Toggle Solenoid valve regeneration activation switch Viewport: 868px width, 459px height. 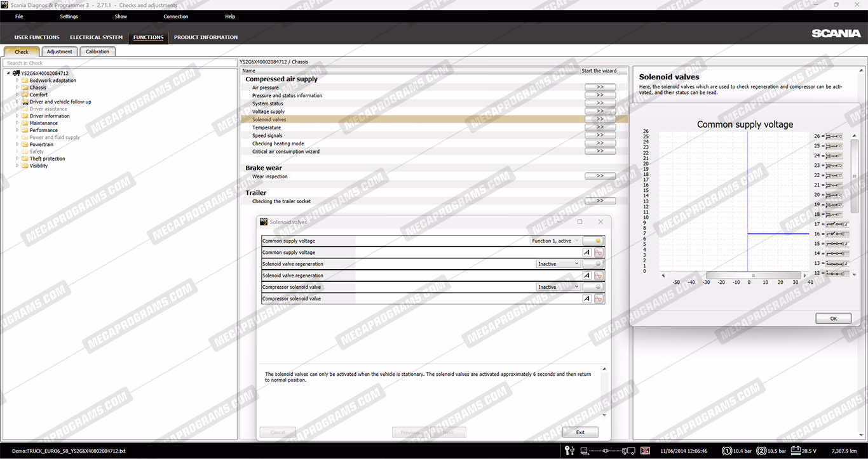[592, 264]
